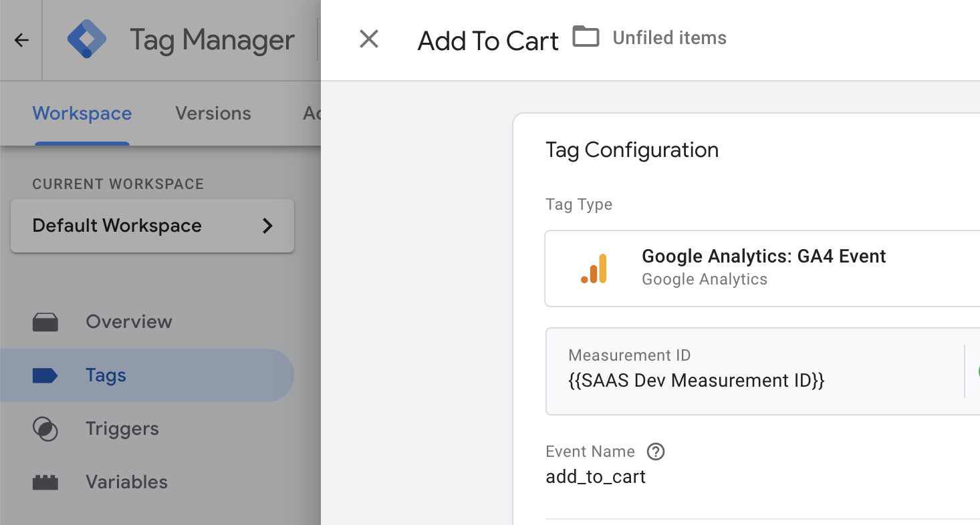980x525 pixels.
Task: Close the Add To Cart tag panel
Action: click(369, 39)
